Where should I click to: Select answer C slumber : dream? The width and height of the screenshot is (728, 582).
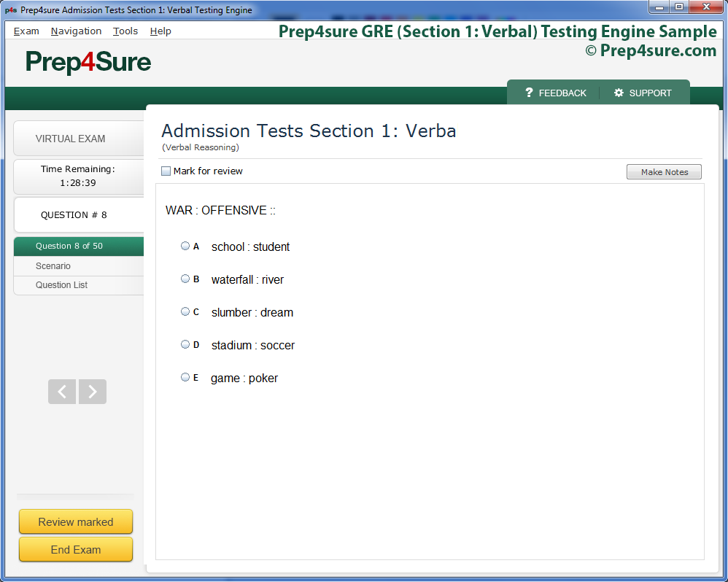pos(185,311)
